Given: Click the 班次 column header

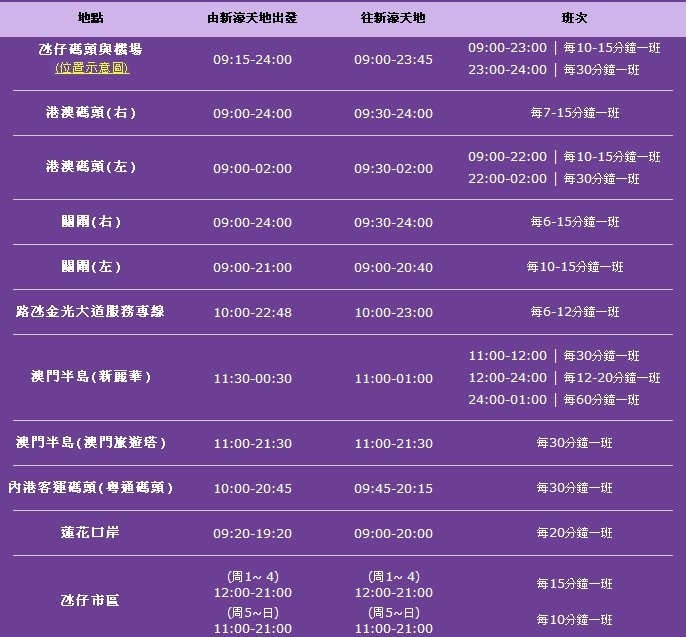Looking at the screenshot, I should click(574, 18).
